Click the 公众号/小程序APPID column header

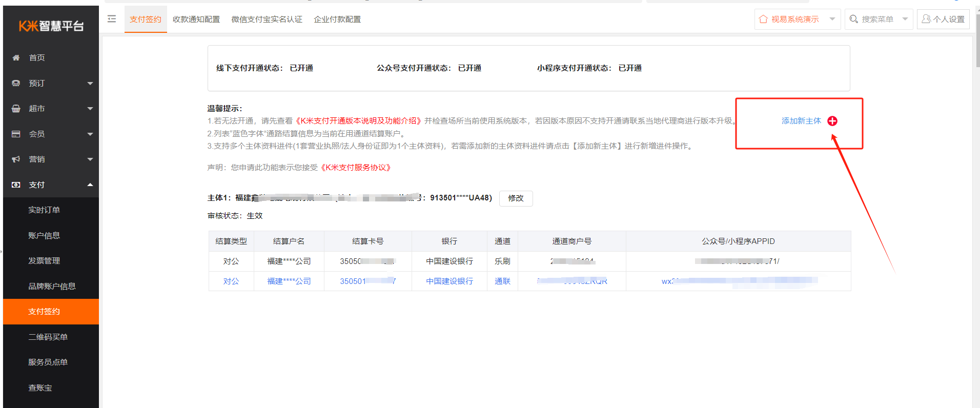click(x=738, y=241)
